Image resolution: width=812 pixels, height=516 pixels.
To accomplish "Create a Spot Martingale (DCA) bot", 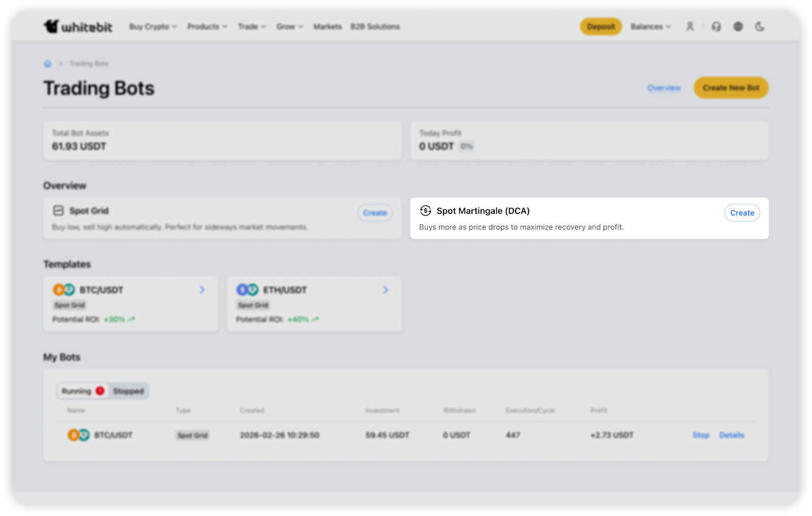I will (742, 213).
